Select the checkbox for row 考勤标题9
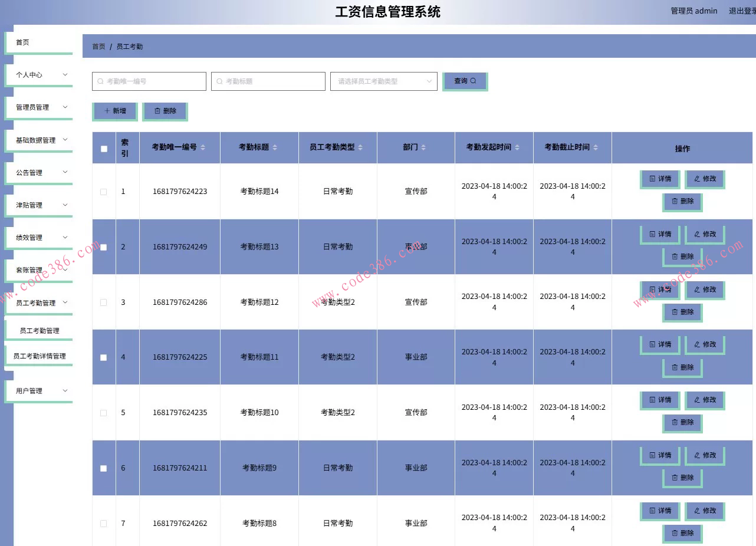The image size is (756, 546). [104, 468]
